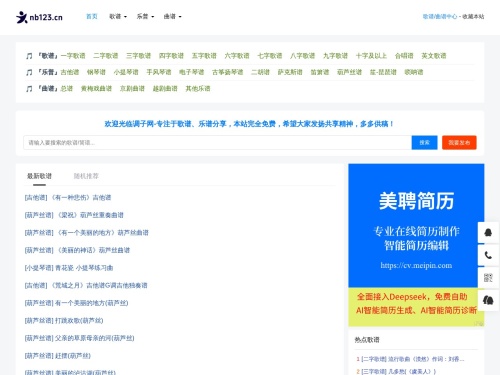This screenshot has height=375, width=500.
Task: Open the 三字歌谱 category
Action: (138, 56)
